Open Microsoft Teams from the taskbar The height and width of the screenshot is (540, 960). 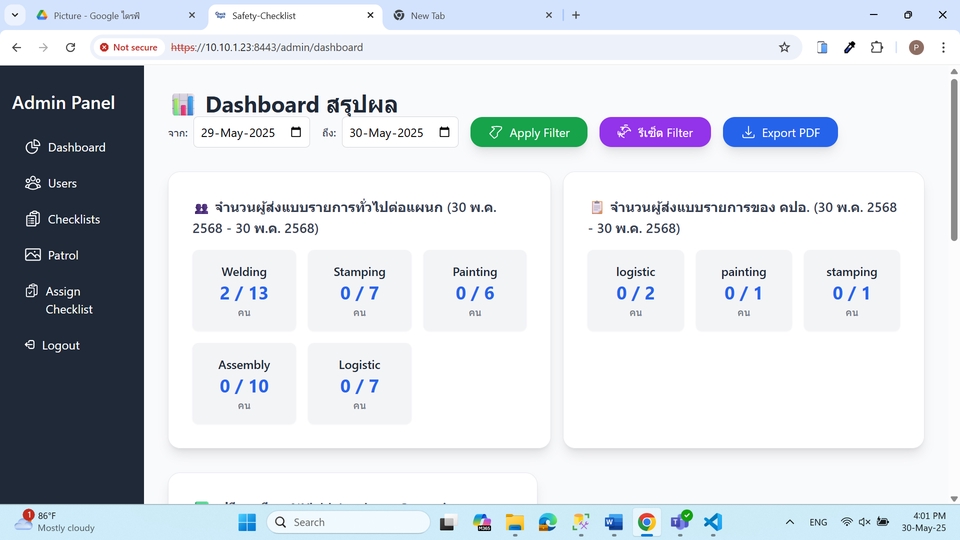[x=680, y=522]
